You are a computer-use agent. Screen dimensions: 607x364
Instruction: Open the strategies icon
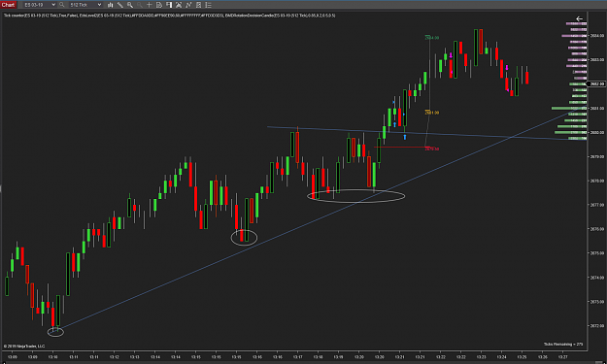[198, 5]
